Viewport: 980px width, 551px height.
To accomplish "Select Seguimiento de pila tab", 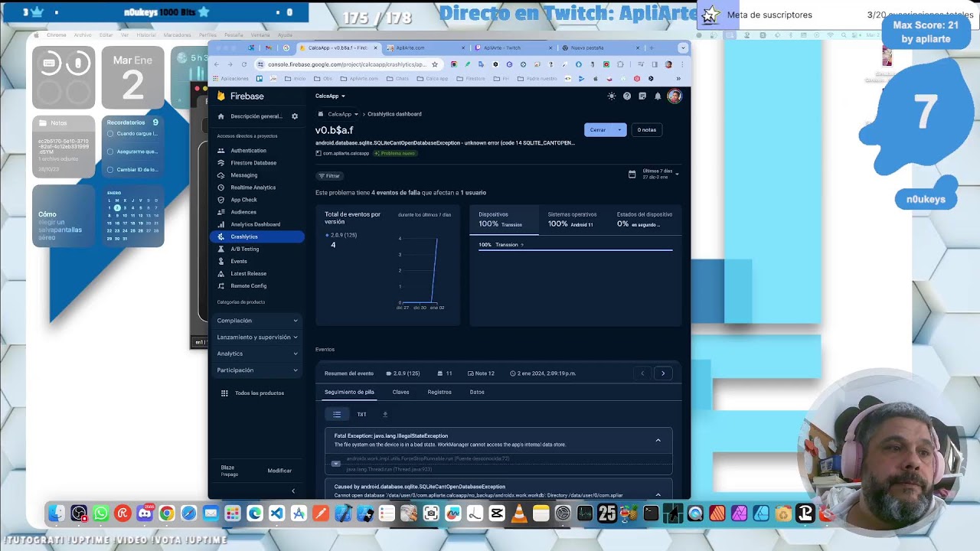I will [349, 392].
